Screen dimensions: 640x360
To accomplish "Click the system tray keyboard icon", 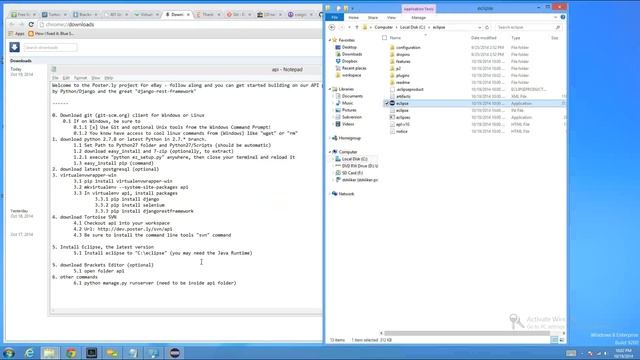I will pyautogui.click(x=571, y=353).
